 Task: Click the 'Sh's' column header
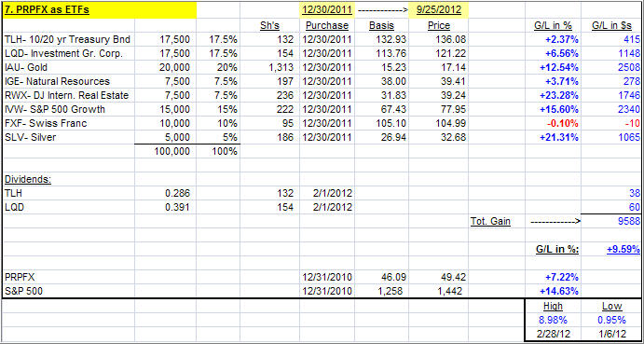pyautogui.click(x=270, y=26)
